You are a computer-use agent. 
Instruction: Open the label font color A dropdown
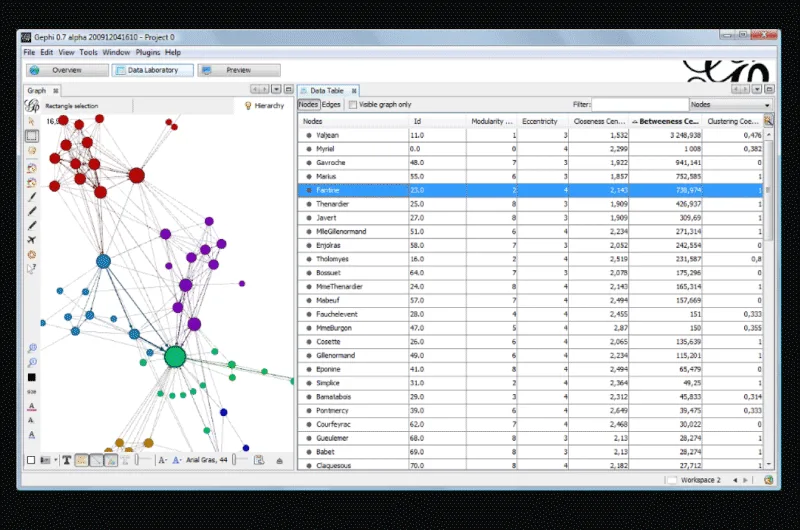pos(176,460)
